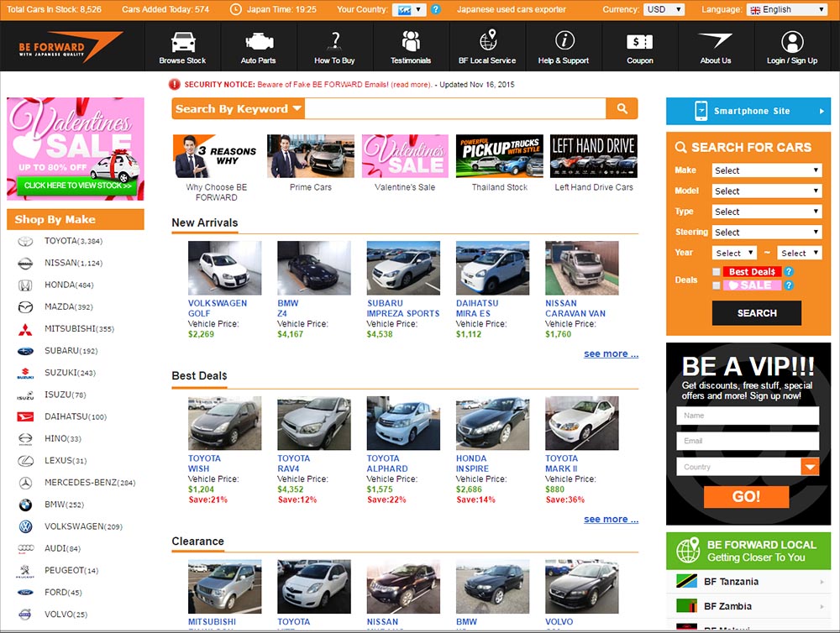This screenshot has height=633, width=840.
Task: Click the BMW logo in Shop By Make
Action: (x=25, y=505)
